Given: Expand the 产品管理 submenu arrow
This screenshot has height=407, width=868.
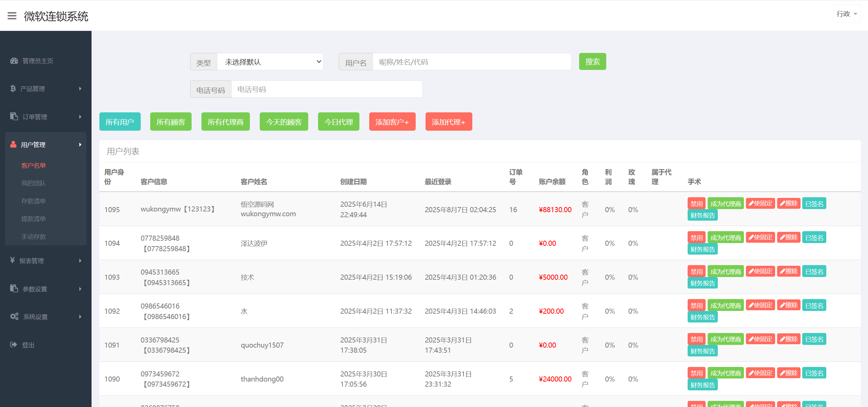Looking at the screenshot, I should click(x=80, y=89).
